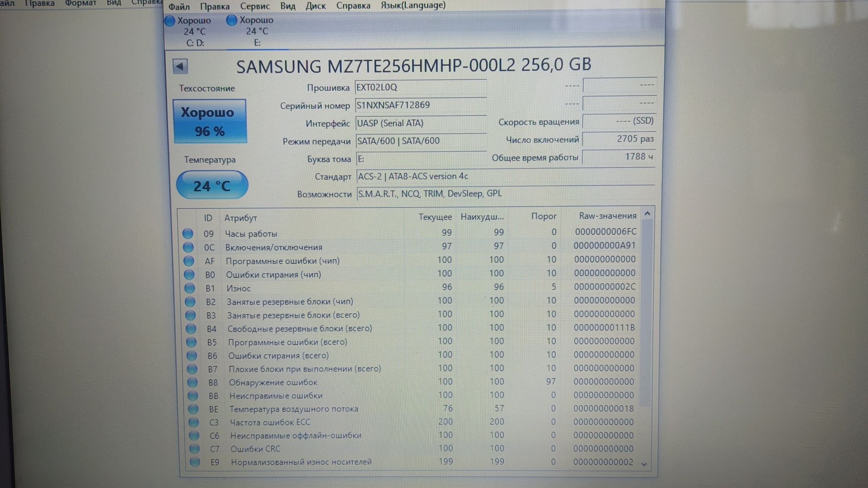Click the 24 °C temperature button
Viewport: 868px width, 488px height.
pyautogui.click(x=212, y=185)
